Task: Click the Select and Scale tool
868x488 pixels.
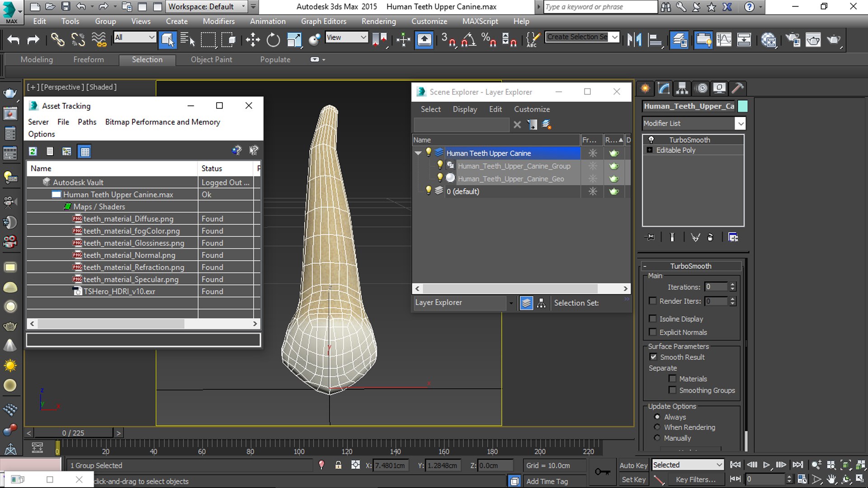Action: (294, 40)
